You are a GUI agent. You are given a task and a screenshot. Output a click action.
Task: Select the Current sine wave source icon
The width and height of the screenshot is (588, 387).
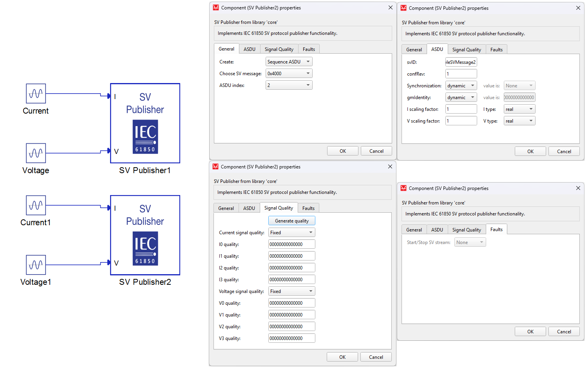(35, 94)
